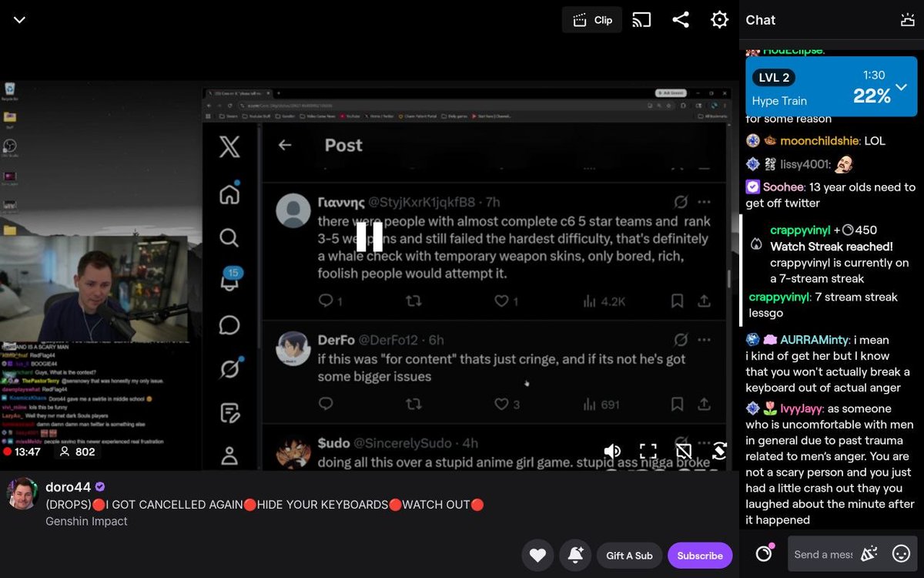
Task: Open the chat leaderboard podium icon
Action: coord(907,20)
